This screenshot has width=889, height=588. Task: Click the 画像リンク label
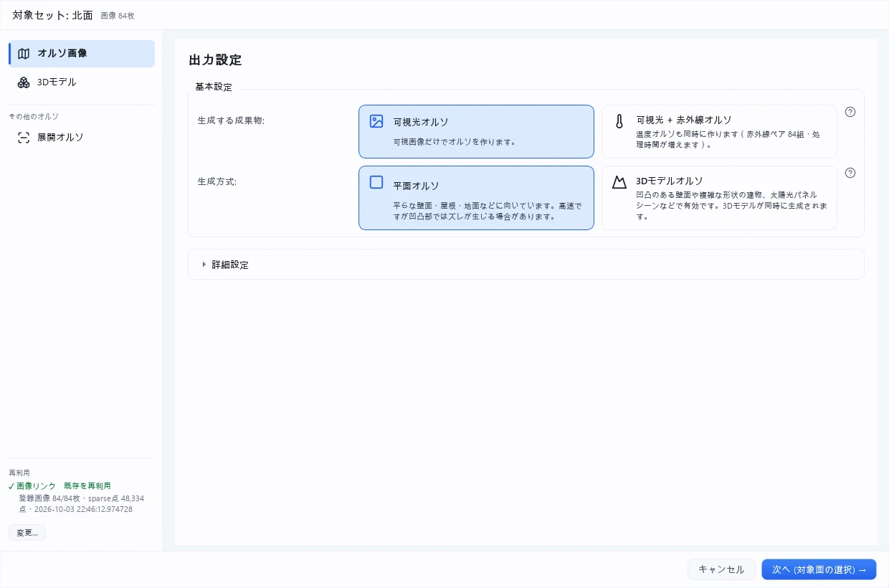(x=36, y=486)
